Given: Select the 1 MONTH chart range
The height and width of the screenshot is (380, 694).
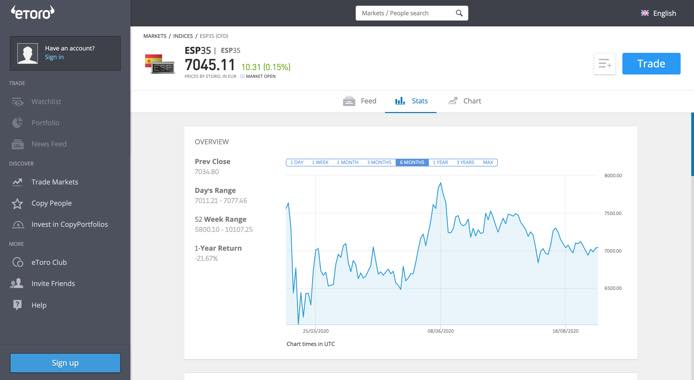Looking at the screenshot, I should pyautogui.click(x=347, y=162).
